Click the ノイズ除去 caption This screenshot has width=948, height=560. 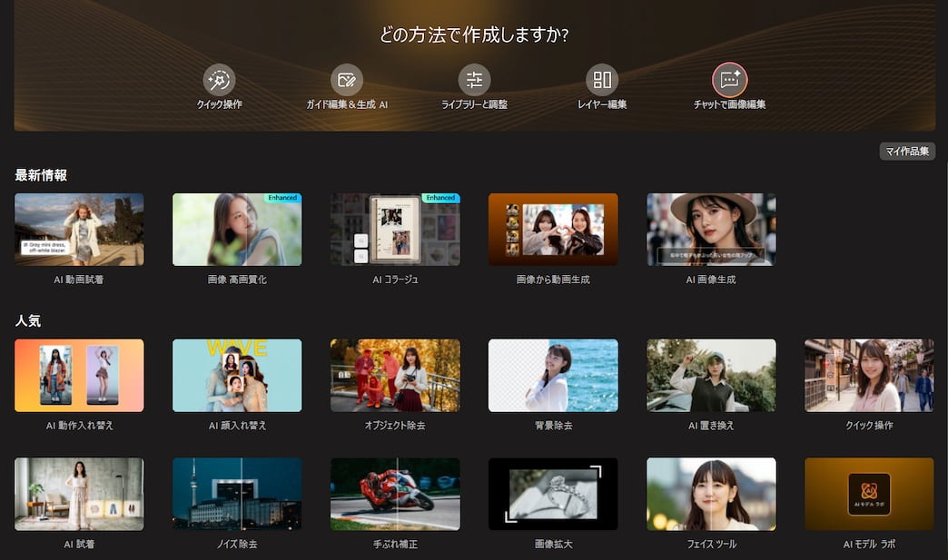[237, 545]
